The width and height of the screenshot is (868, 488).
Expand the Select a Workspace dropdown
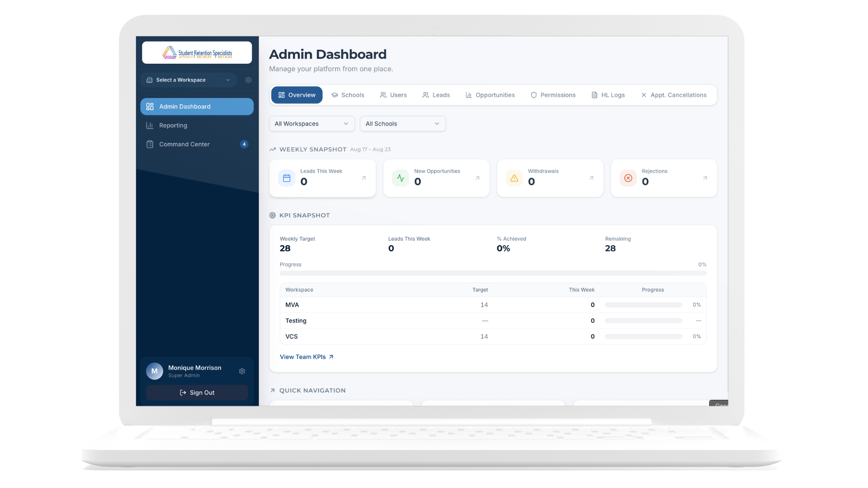(189, 80)
